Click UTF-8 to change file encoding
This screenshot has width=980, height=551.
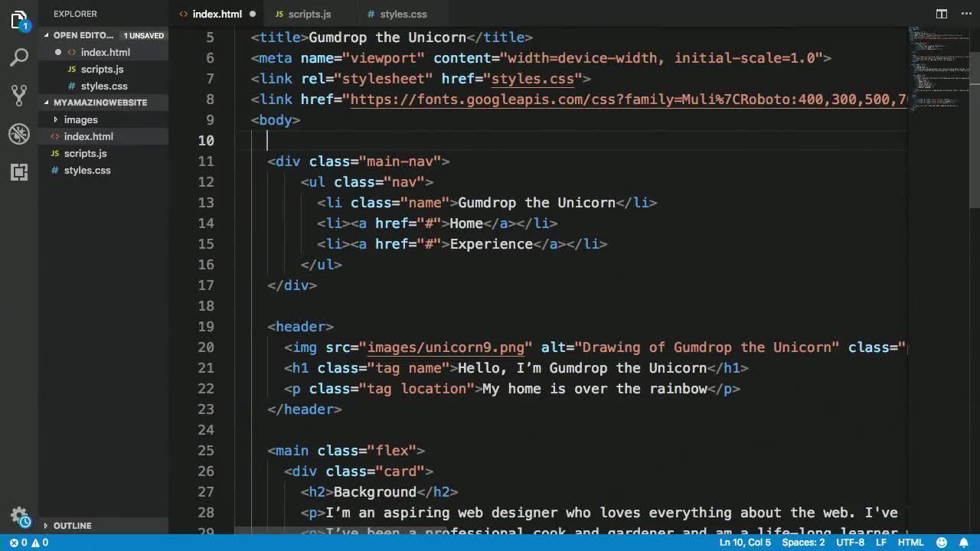click(850, 542)
